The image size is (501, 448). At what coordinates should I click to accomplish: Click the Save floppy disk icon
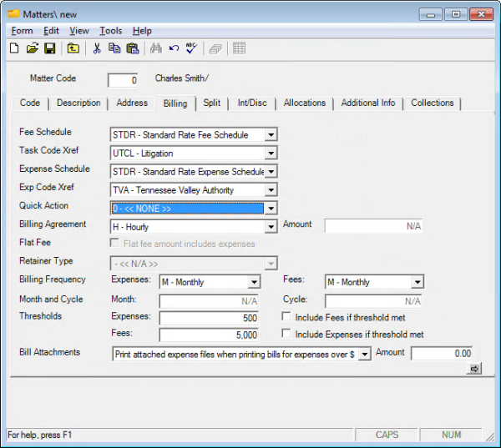pyautogui.click(x=49, y=48)
